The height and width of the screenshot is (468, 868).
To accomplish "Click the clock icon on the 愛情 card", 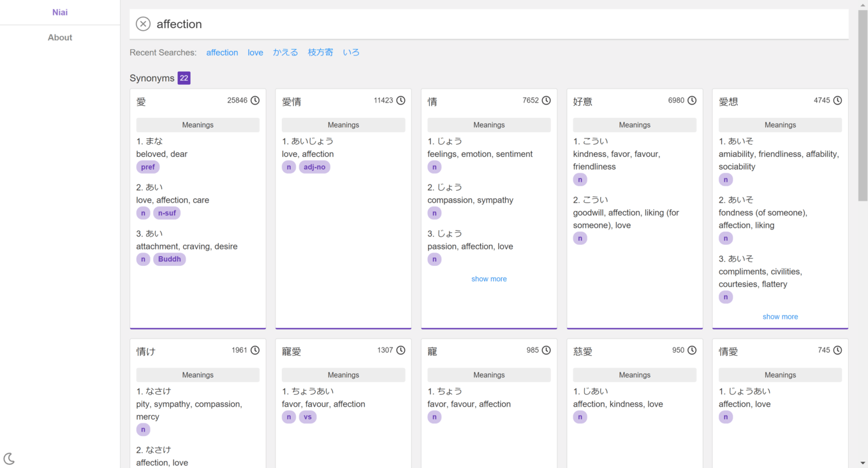I will point(401,101).
